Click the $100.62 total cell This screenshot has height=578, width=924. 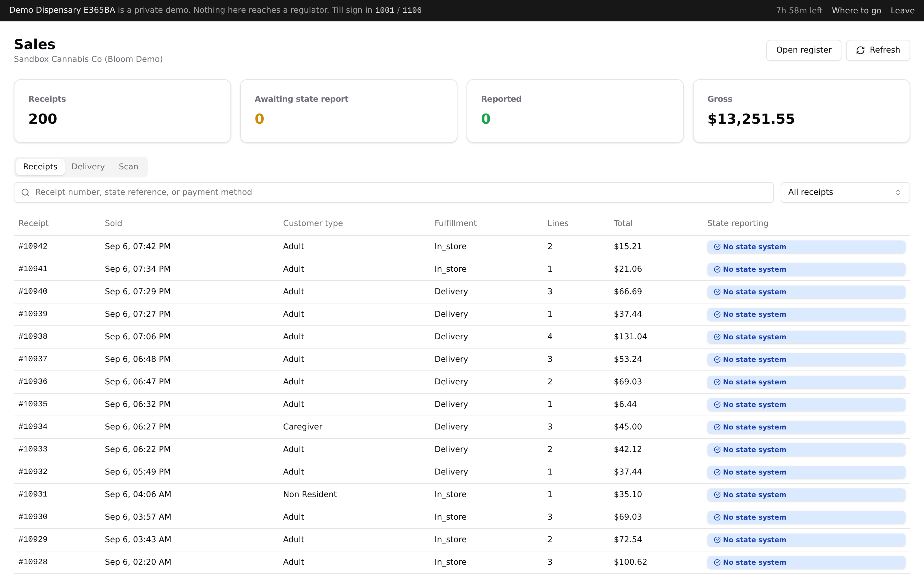point(630,562)
